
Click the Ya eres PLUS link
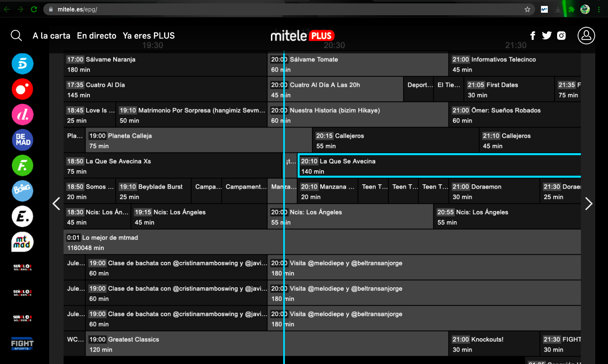coord(148,36)
